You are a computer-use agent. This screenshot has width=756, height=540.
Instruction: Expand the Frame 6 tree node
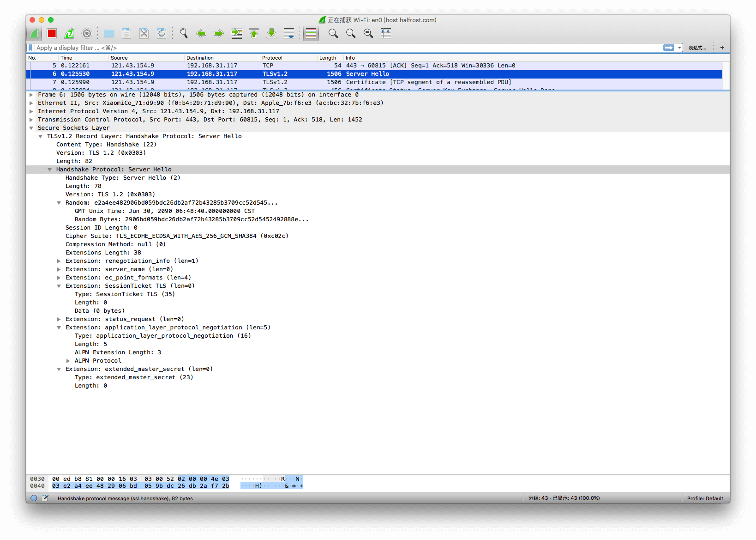click(31, 95)
